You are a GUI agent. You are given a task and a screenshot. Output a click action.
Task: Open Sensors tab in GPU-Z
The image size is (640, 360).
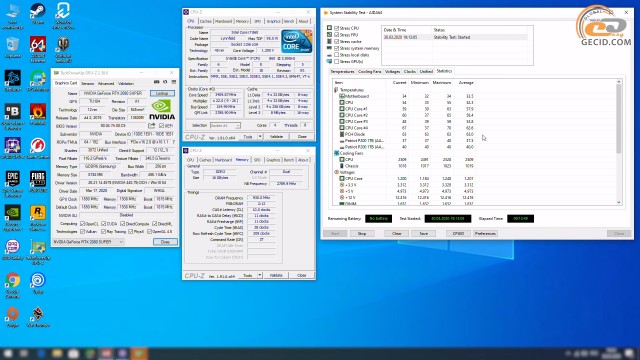87,83
